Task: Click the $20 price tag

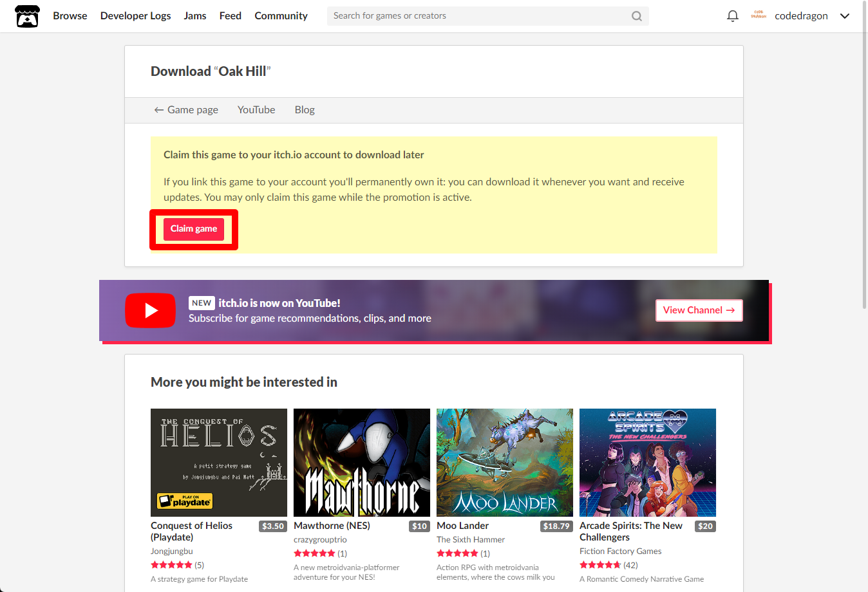Action: (x=706, y=526)
